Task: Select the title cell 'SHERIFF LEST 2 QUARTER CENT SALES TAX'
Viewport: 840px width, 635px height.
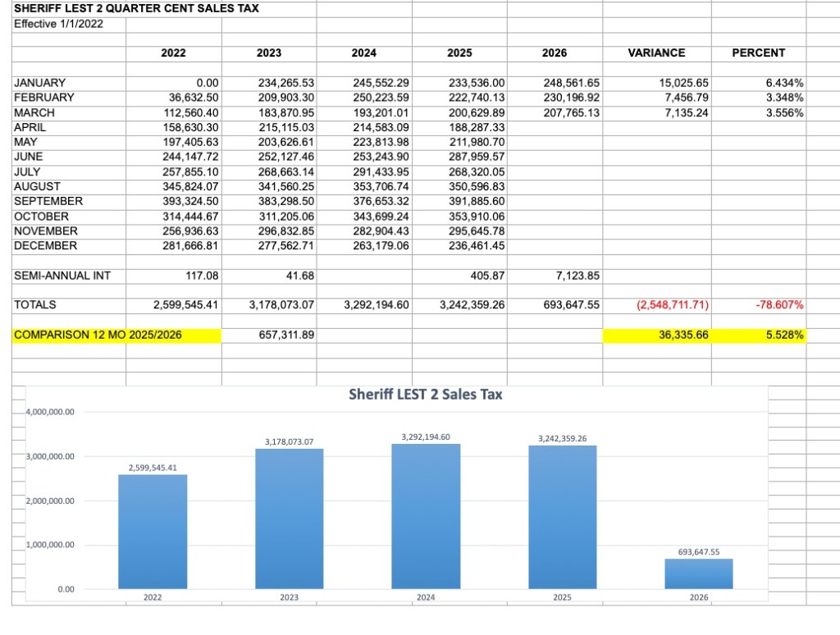Action: (136, 9)
